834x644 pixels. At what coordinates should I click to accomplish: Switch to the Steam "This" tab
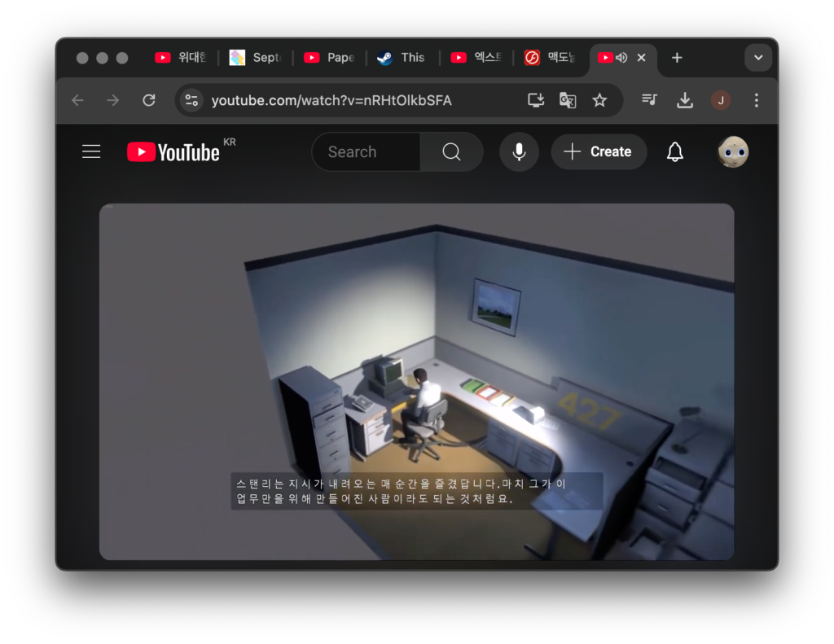pyautogui.click(x=402, y=58)
